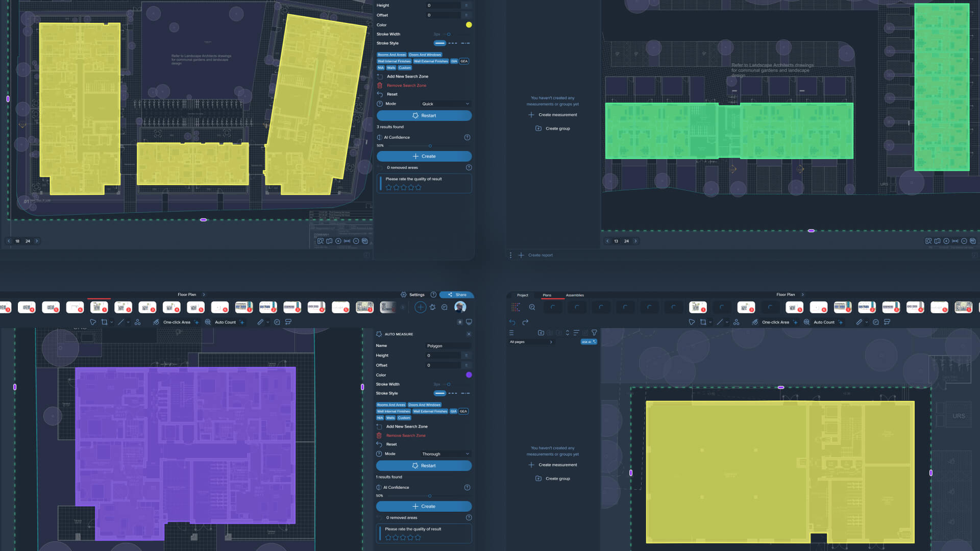Click the Create report link
Image resolution: width=980 pixels, height=551 pixels.
[540, 255]
